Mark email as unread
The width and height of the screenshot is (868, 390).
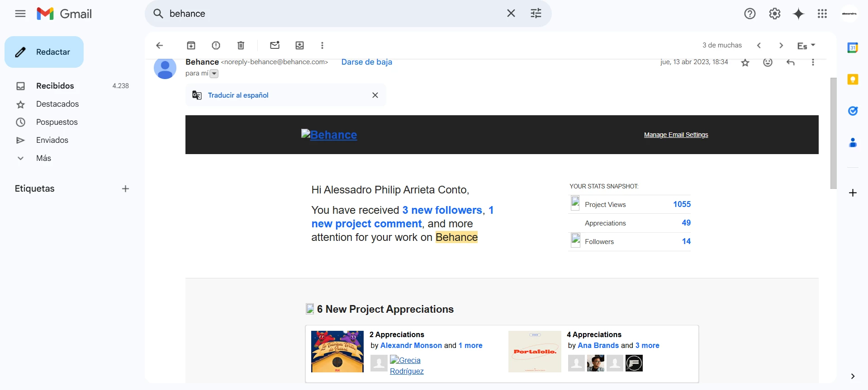275,45
